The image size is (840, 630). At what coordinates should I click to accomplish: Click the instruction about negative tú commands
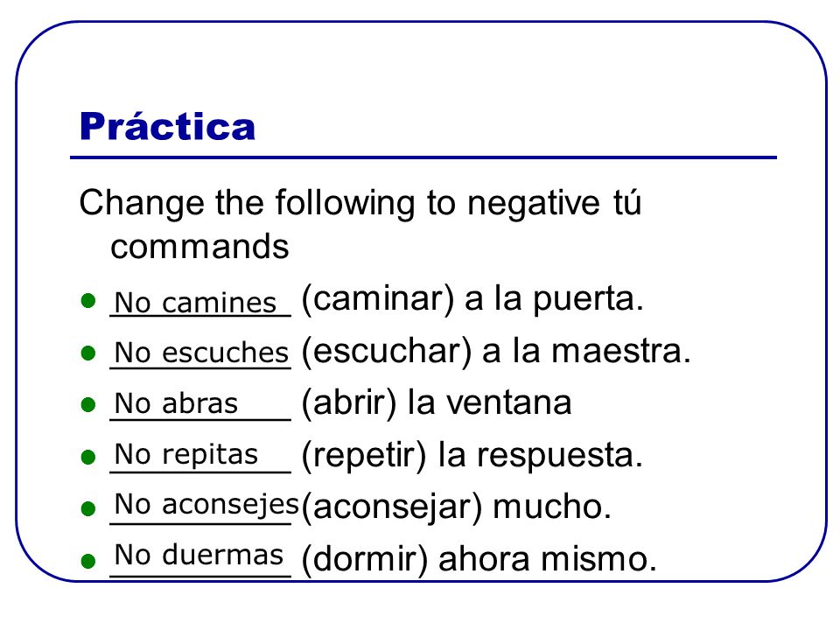point(360,225)
